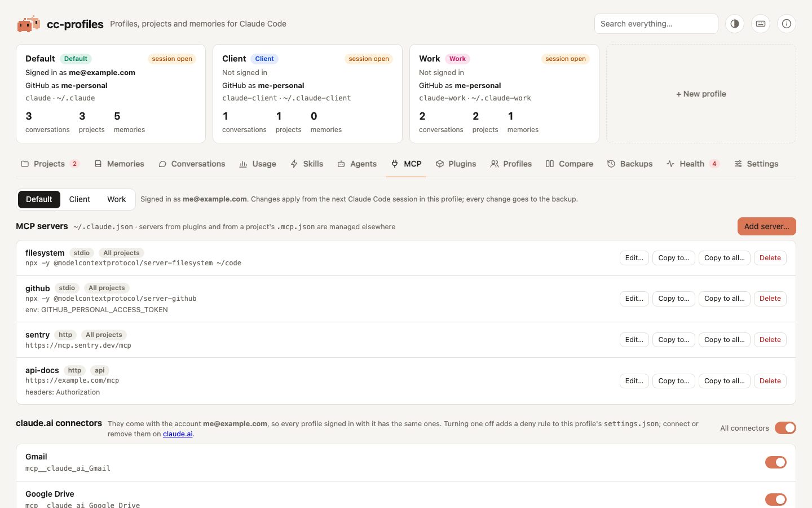Click the Conversations speech bubble icon
Viewport: 812px width, 508px height.
[162, 164]
